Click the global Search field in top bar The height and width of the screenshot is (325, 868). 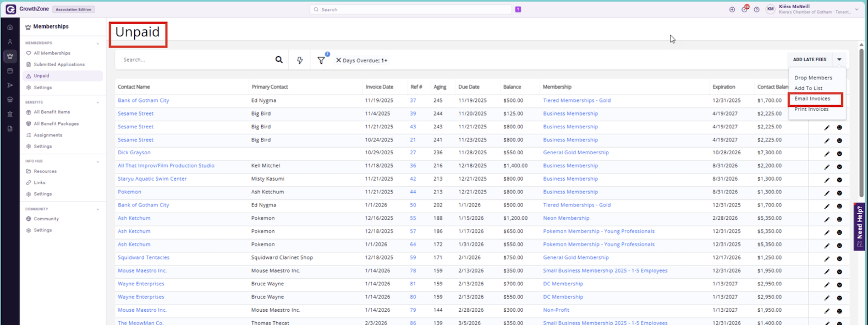411,9
